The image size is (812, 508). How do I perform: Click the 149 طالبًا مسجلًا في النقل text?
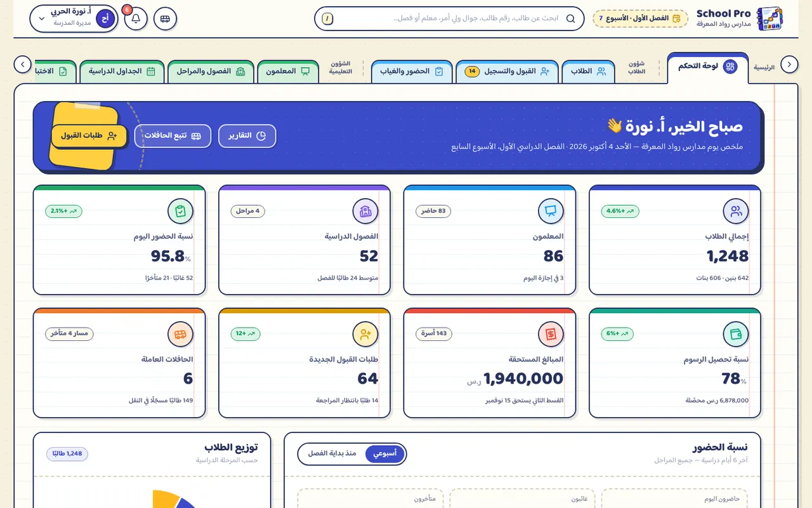click(160, 401)
